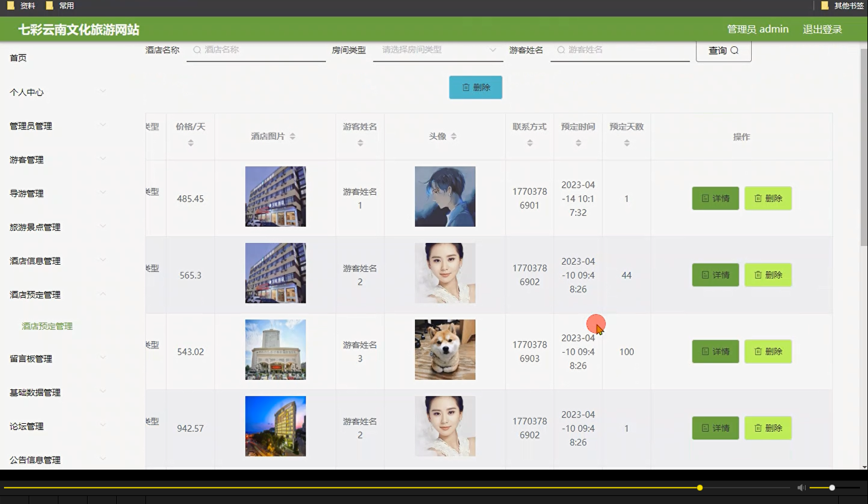
Task: Click the video progress slider
Action: coord(699,487)
